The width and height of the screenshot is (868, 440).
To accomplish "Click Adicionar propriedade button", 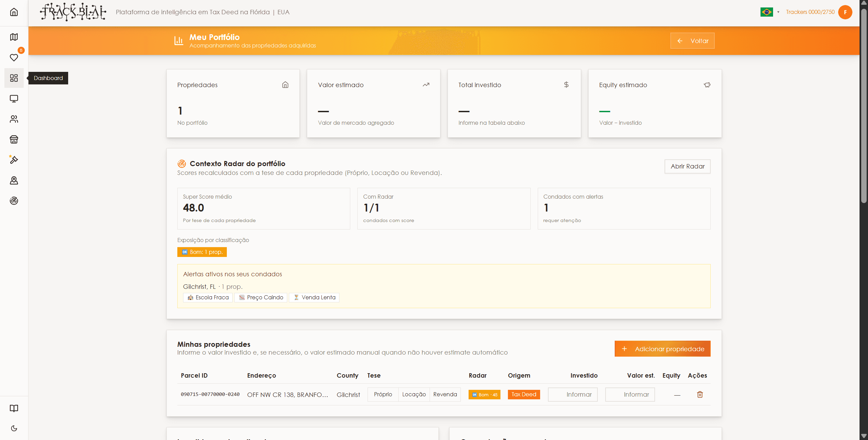I will coord(663,349).
